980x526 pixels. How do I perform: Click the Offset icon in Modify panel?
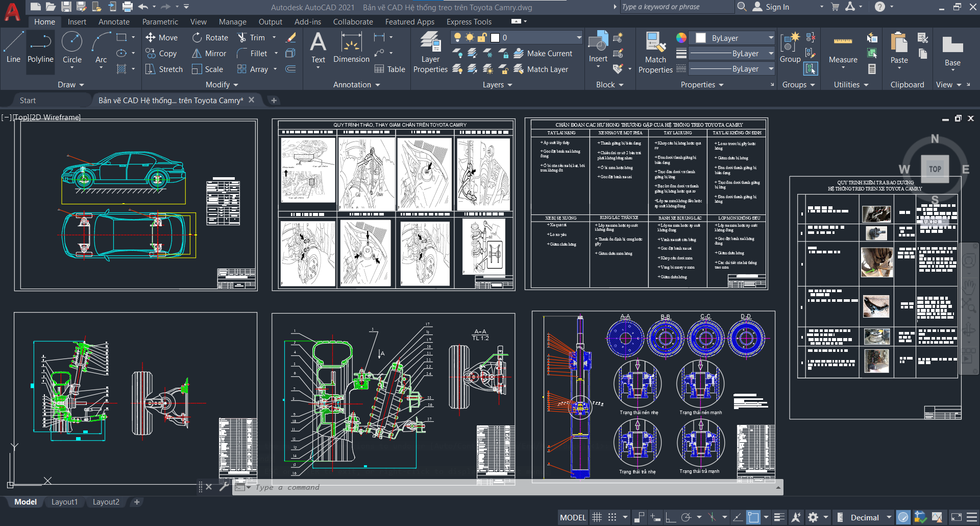[x=290, y=69]
